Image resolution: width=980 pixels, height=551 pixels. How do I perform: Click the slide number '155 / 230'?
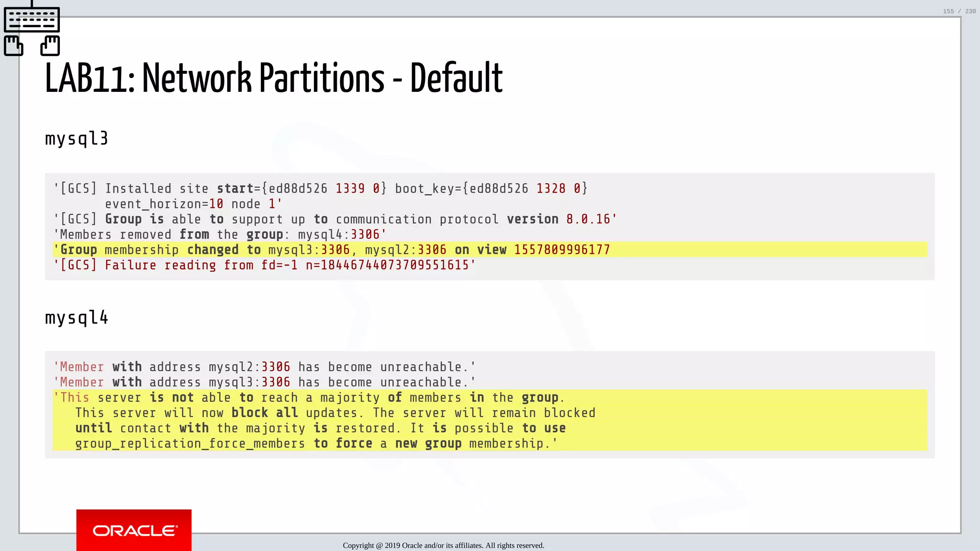point(959,11)
